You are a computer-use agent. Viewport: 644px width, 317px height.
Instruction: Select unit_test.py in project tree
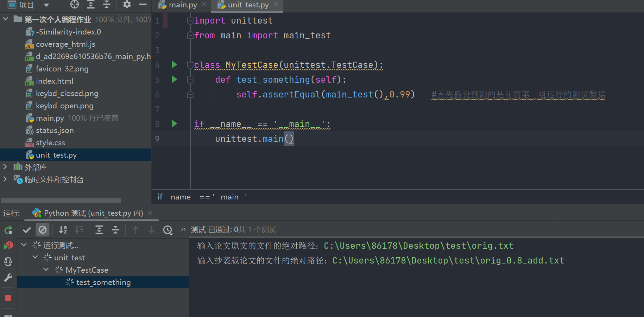[75, 155]
